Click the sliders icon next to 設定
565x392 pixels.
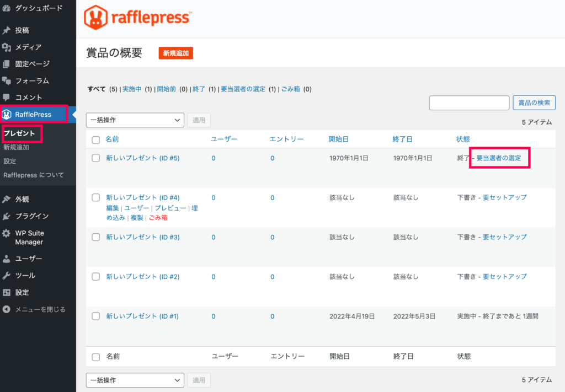point(6,292)
